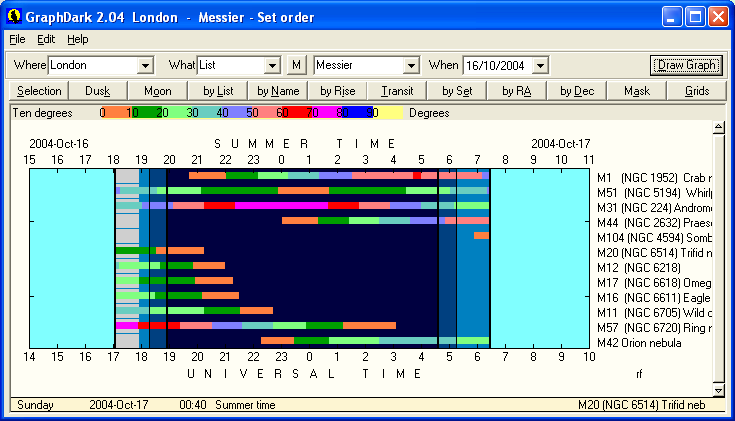The width and height of the screenshot is (735, 421).
Task: Open the When date dropdown
Action: (x=540, y=66)
